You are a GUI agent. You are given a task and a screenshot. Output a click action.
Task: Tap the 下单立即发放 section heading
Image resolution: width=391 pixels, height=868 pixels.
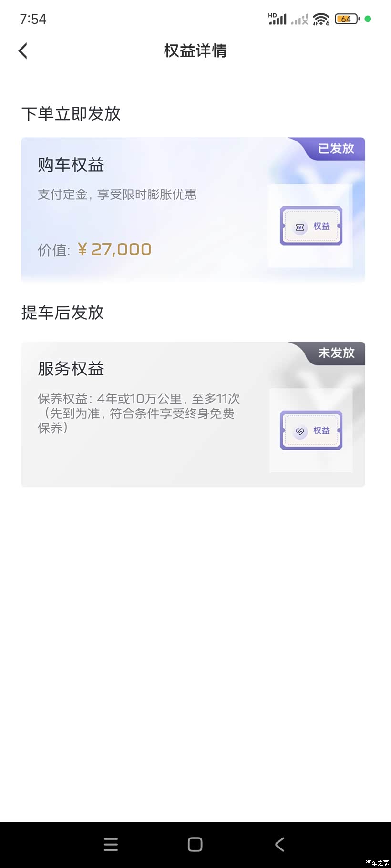71,114
